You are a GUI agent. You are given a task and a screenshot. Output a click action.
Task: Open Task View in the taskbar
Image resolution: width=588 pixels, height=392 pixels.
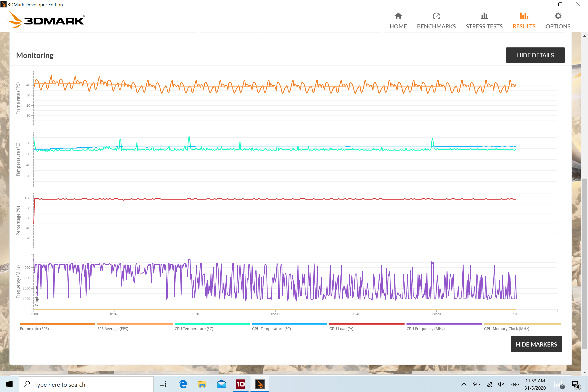click(163, 384)
